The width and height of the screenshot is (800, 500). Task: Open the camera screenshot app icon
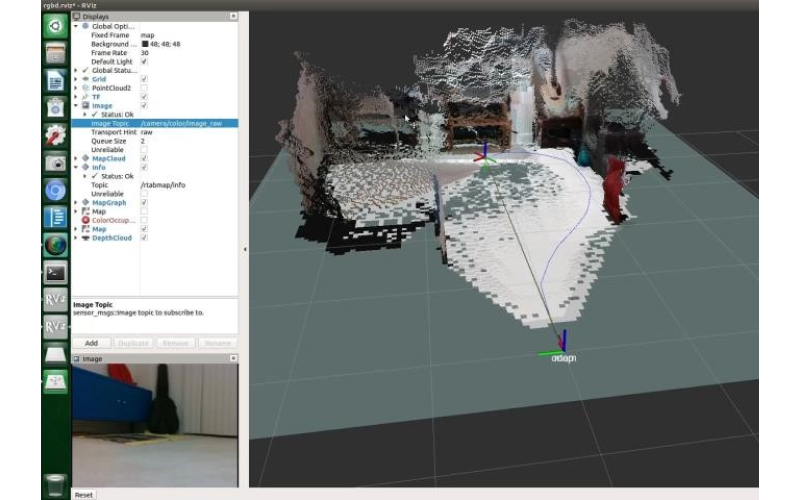point(56,162)
